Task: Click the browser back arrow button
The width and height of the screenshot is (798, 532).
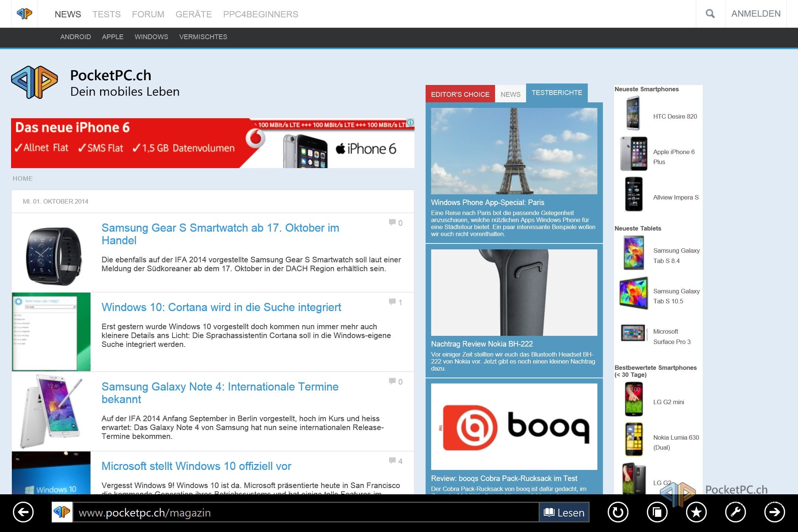Action: 23,512
